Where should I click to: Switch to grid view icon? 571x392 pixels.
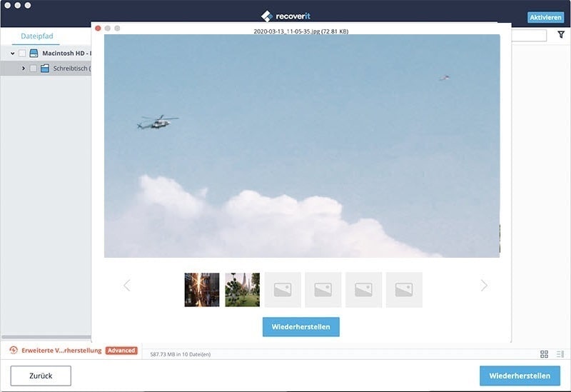coord(544,354)
